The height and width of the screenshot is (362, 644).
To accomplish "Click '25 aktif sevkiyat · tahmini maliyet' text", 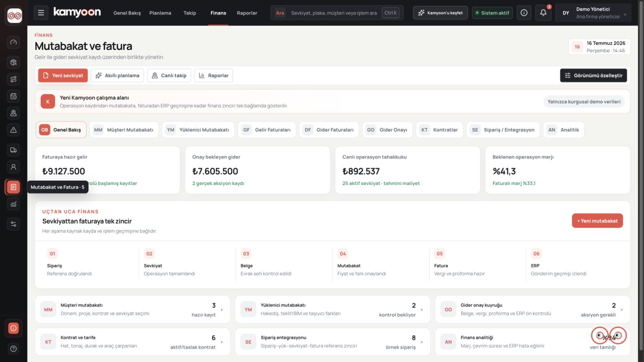I will click(x=381, y=183).
